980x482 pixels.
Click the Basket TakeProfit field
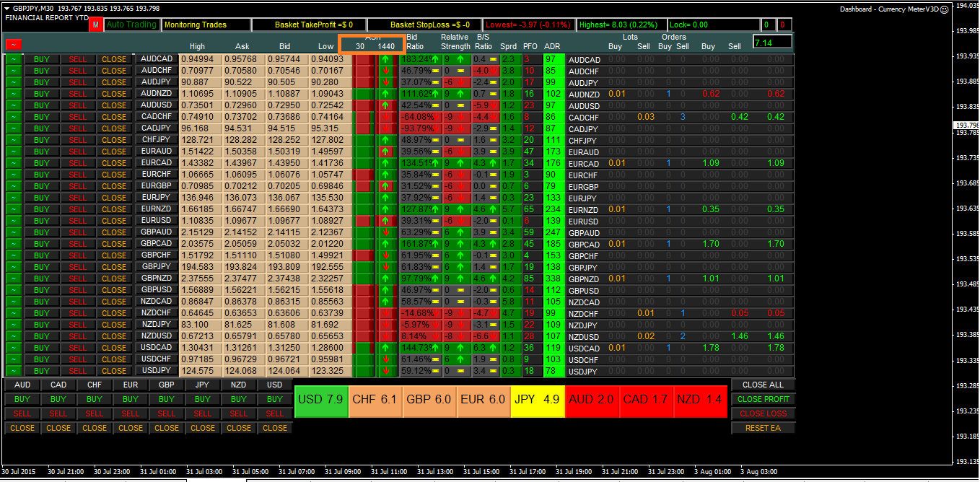(308, 25)
